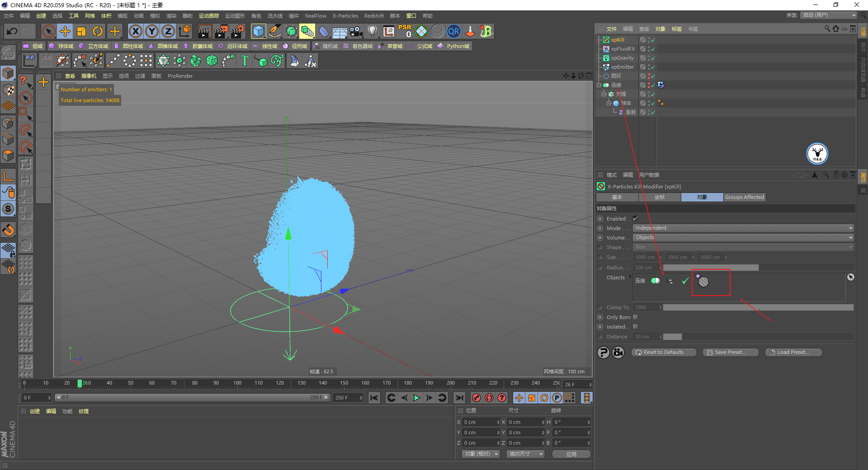This screenshot has width=868, height=470.
Task: Open the RealFlow menu
Action: click(x=316, y=16)
